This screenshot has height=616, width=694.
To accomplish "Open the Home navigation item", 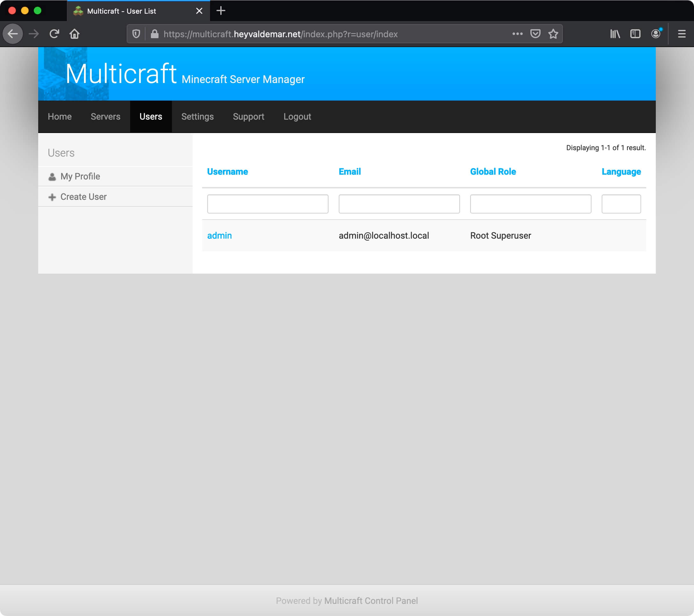I will click(60, 116).
